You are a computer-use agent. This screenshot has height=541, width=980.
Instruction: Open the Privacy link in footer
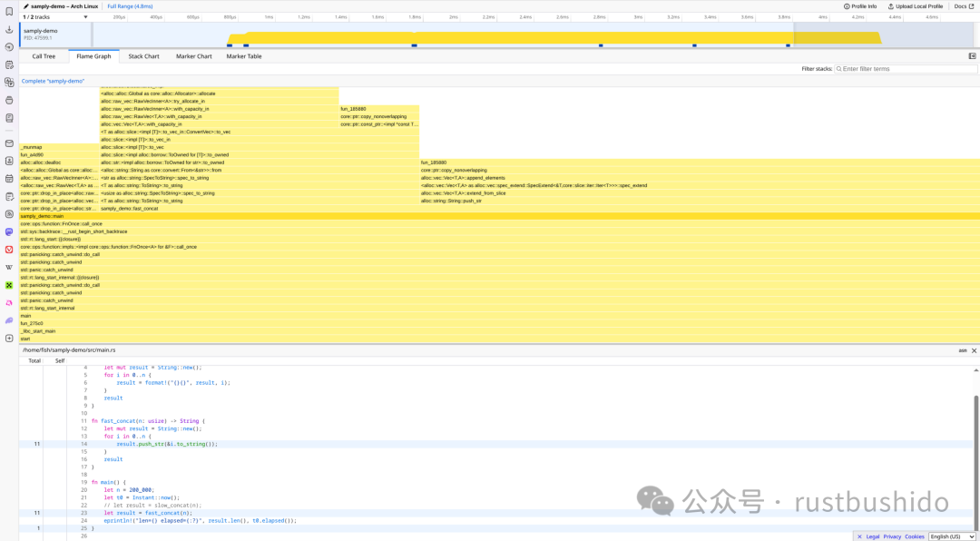(x=892, y=536)
